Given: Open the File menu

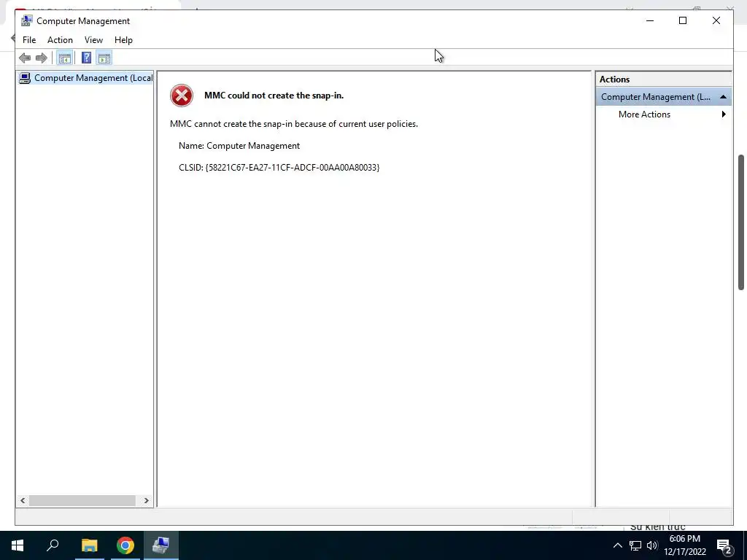Looking at the screenshot, I should click(29, 40).
